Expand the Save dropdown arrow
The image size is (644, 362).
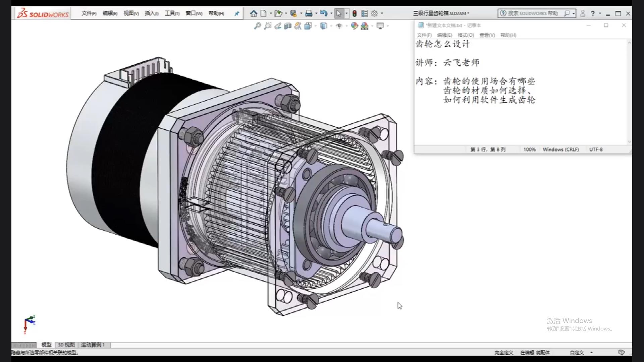301,13
